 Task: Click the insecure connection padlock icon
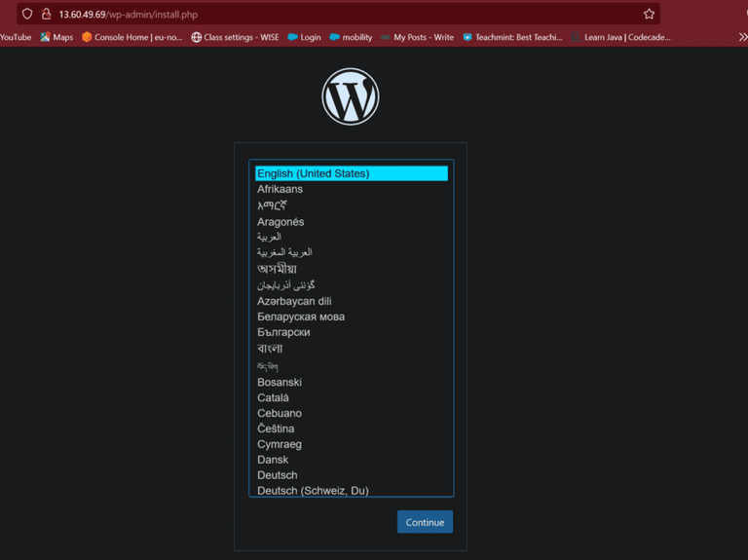pos(47,15)
